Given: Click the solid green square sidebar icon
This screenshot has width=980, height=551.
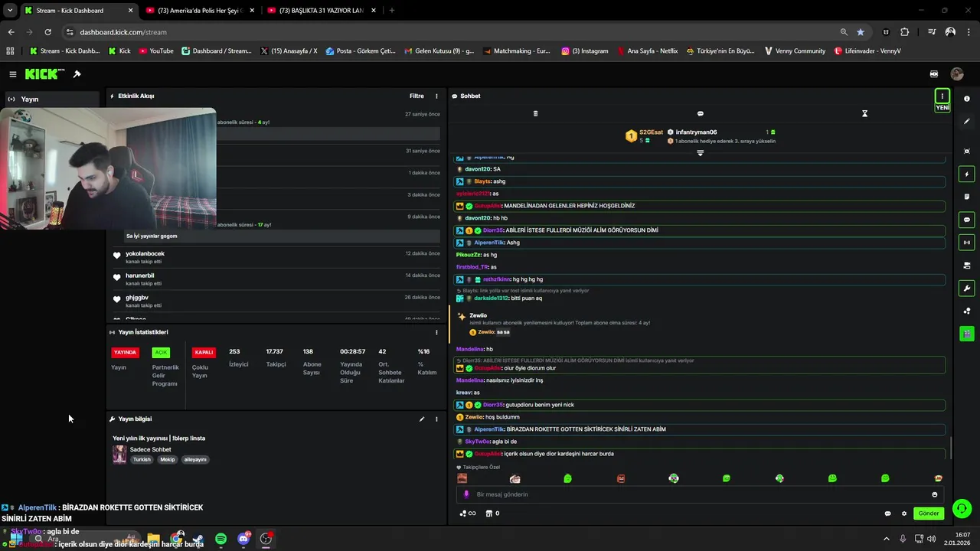Looking at the screenshot, I should (966, 334).
